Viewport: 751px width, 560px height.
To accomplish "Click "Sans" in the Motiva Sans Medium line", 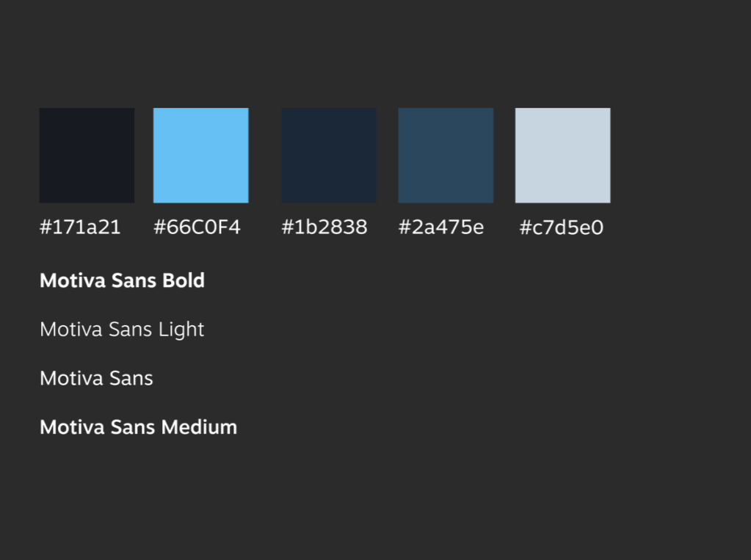I will click(133, 427).
